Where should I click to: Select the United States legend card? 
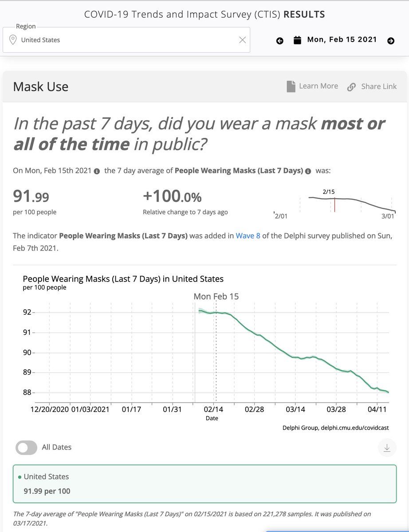204,484
